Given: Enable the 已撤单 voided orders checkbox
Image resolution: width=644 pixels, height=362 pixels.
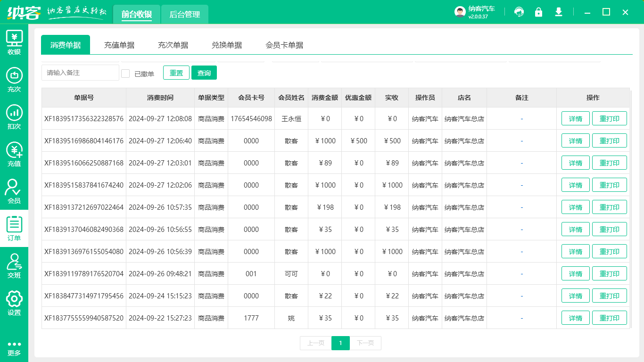Looking at the screenshot, I should [x=125, y=73].
